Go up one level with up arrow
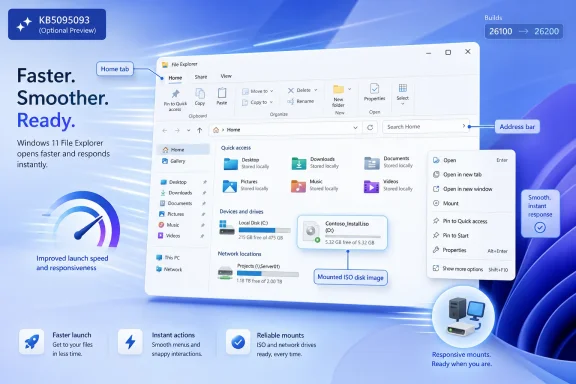This screenshot has height=384, width=576. pos(199,130)
